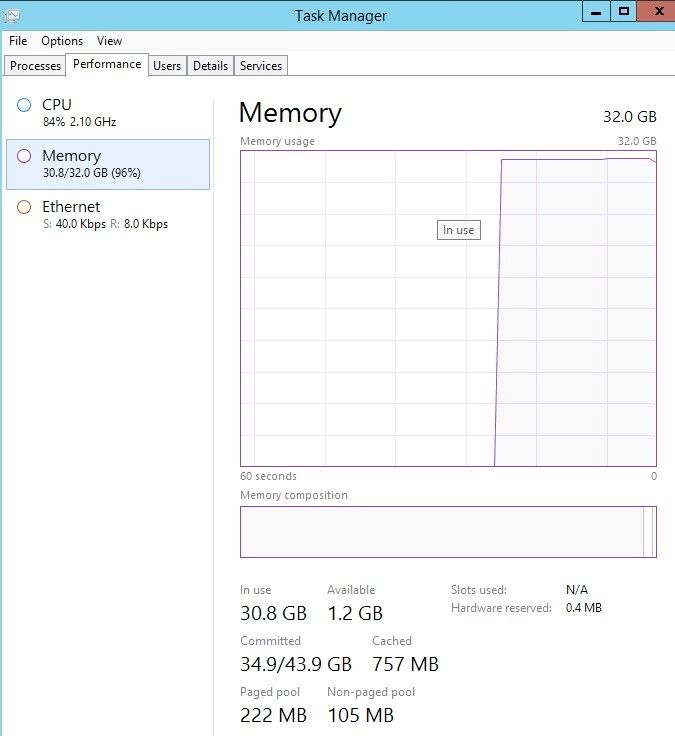Select the Ethernet circle icon
This screenshot has width=675, height=736.
tap(24, 207)
